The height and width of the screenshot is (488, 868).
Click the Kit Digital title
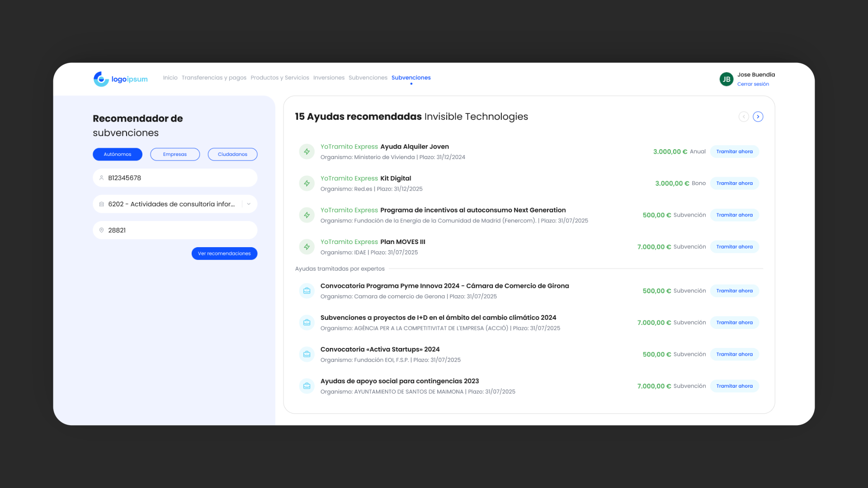396,178
